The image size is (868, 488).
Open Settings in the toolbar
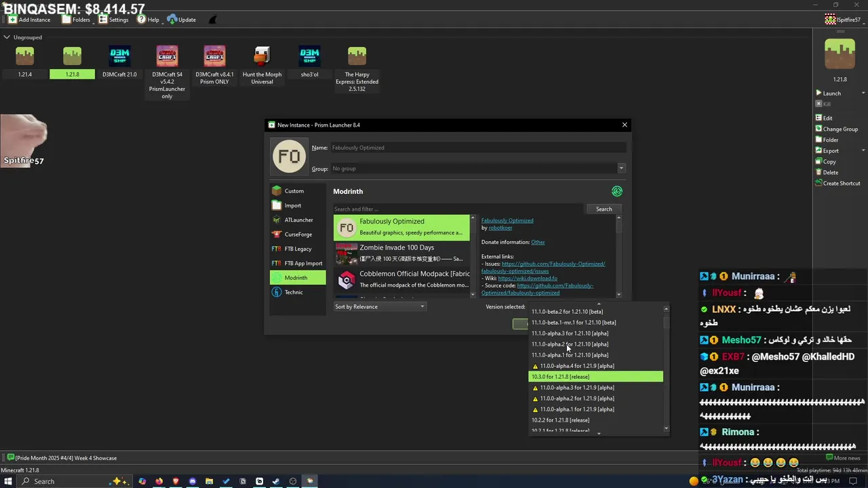113,20
